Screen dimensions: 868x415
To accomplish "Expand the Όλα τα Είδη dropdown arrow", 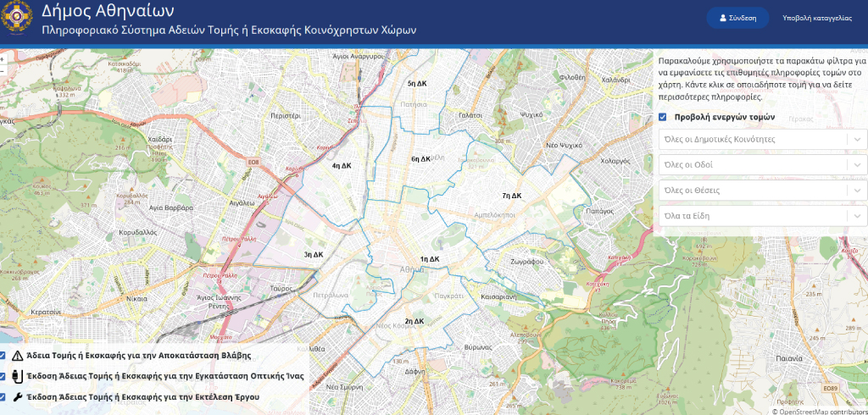I will coord(858,216).
